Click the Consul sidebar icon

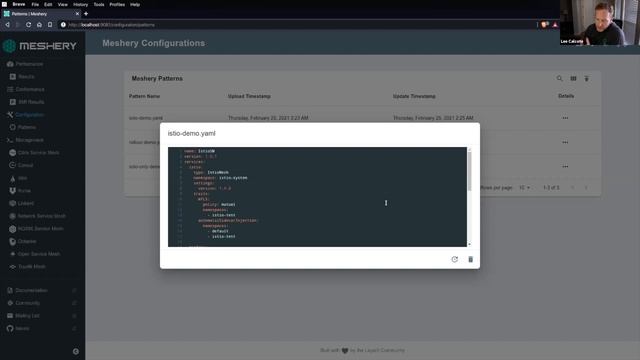point(13,165)
